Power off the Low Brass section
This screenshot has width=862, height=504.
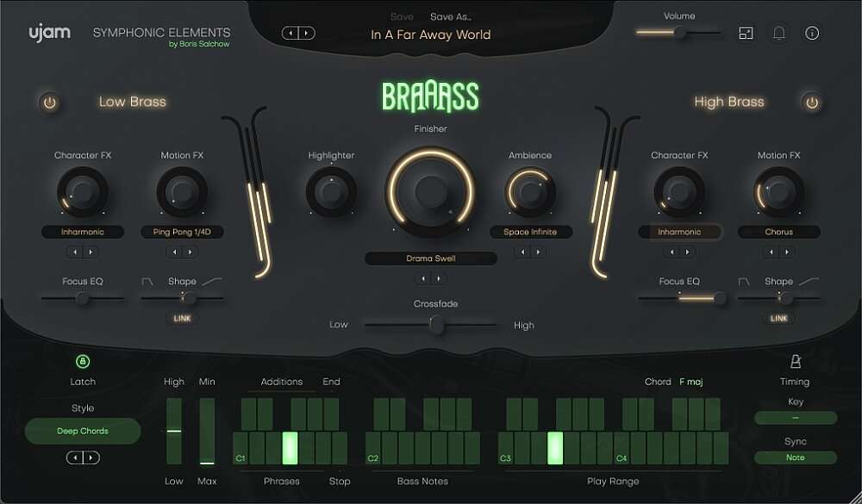coord(49,101)
